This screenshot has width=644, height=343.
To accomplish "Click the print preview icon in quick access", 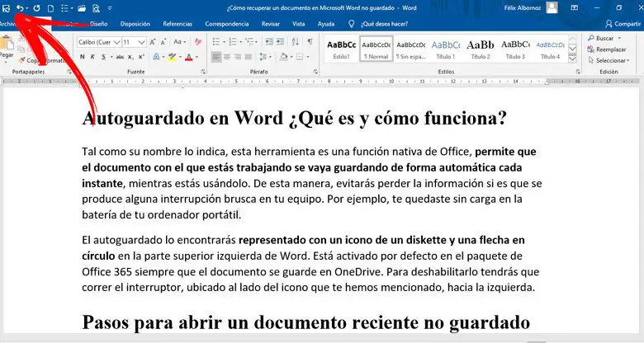I will pyautogui.click(x=96, y=7).
